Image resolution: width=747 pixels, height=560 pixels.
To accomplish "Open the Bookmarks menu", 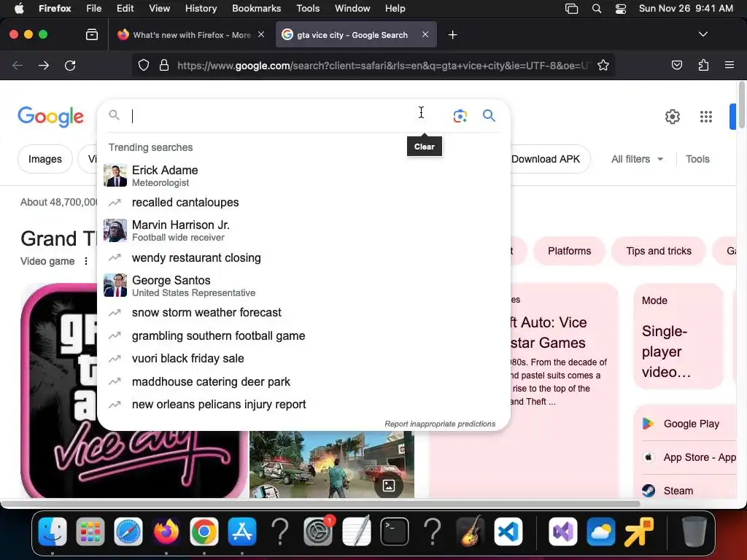I will click(x=256, y=9).
